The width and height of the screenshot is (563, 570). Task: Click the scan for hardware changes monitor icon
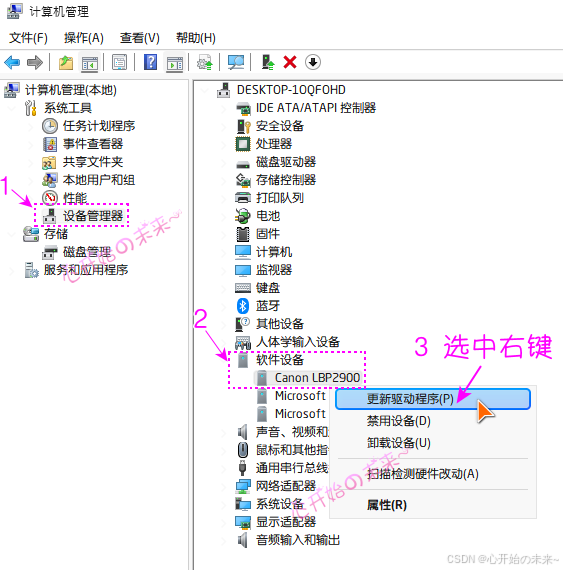coord(236,62)
